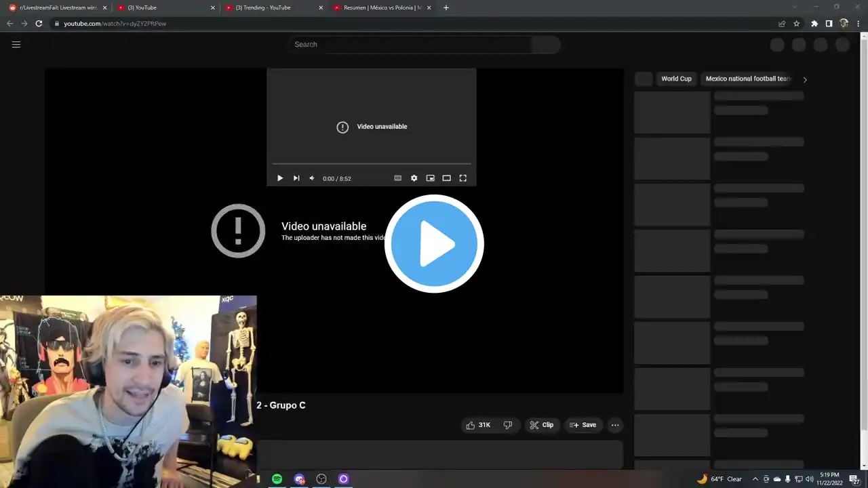Click the first recommended video placeholder thumbnail
868x488 pixels.
tap(672, 113)
